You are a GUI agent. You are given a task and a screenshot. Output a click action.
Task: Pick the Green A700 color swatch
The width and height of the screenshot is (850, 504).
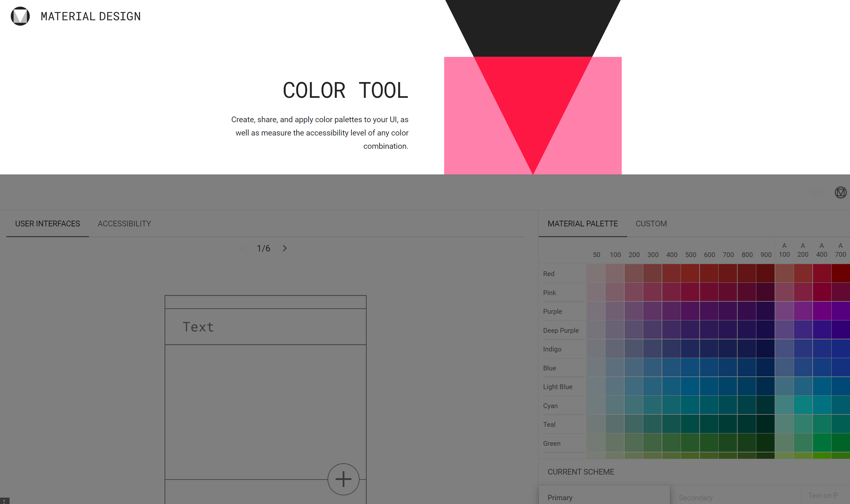pos(841,443)
